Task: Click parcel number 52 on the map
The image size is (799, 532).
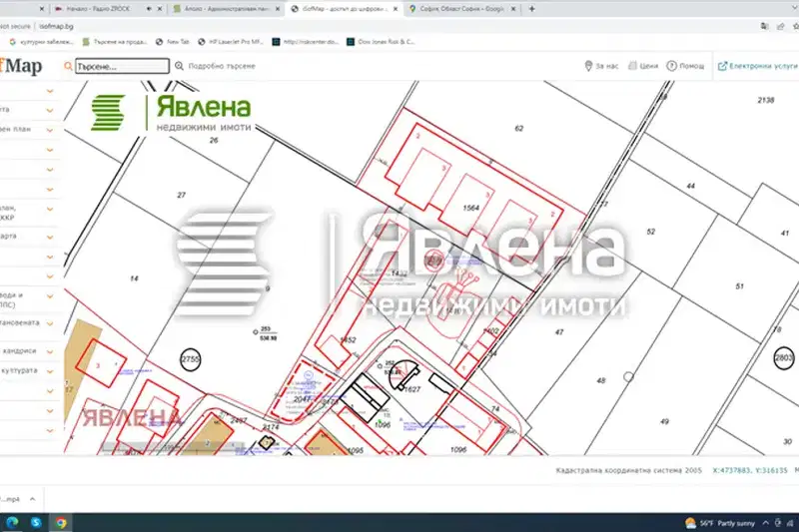Action: [x=651, y=232]
